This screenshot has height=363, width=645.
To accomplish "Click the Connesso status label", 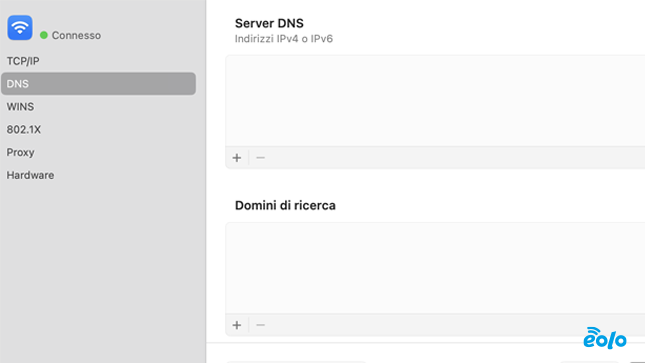I will (76, 35).
